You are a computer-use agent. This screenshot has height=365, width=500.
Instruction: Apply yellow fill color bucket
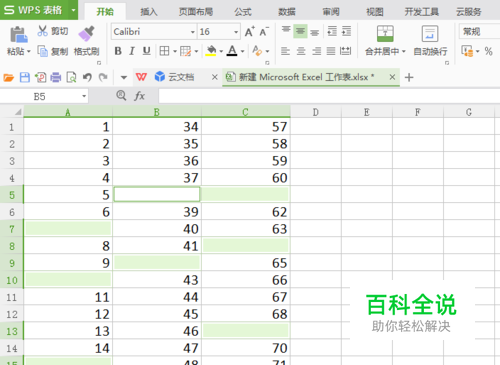pyautogui.click(x=211, y=51)
